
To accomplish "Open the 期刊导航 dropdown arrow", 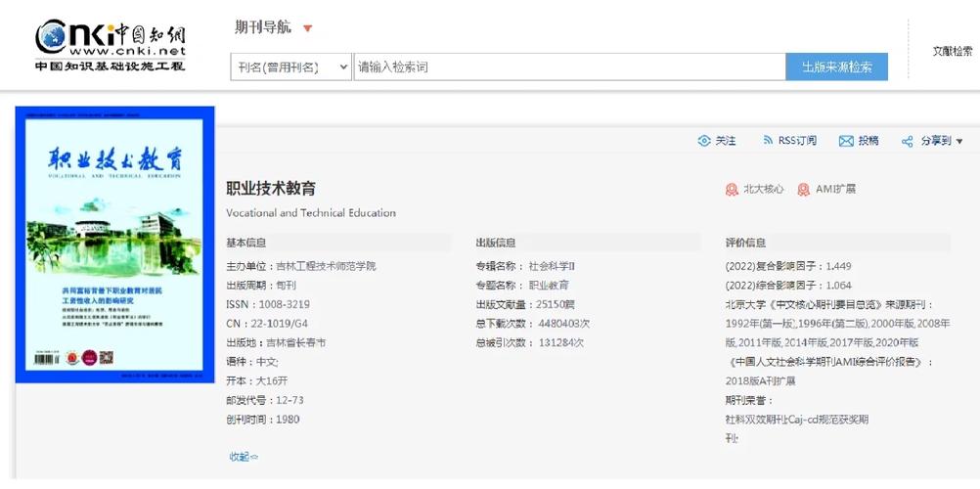I will pos(307,28).
